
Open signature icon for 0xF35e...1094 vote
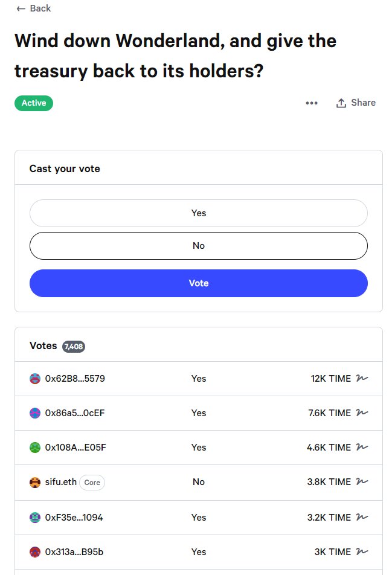click(362, 518)
